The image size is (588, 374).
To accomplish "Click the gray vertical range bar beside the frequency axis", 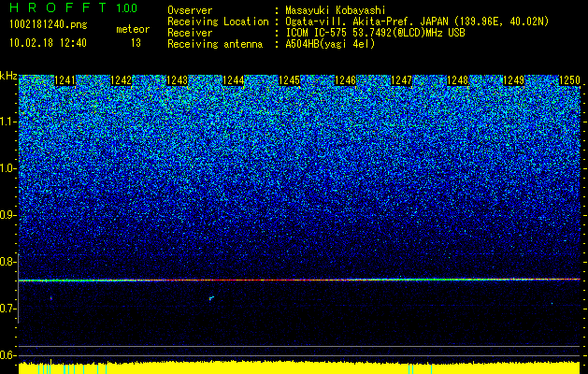I will (x=19, y=288).
